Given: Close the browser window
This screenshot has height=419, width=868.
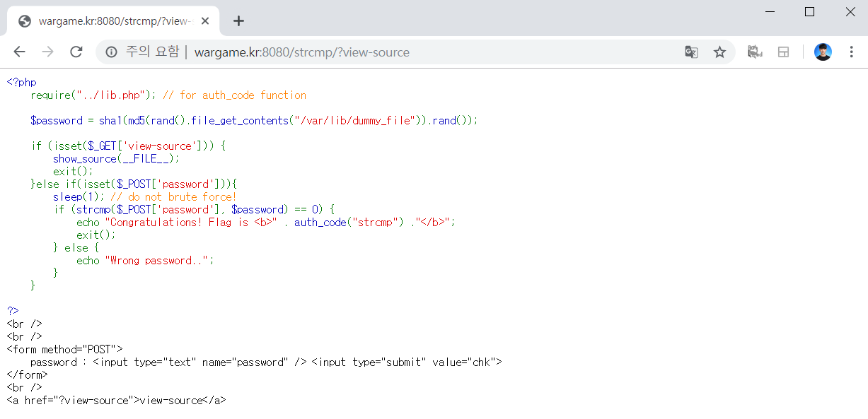Looking at the screenshot, I should pyautogui.click(x=850, y=12).
